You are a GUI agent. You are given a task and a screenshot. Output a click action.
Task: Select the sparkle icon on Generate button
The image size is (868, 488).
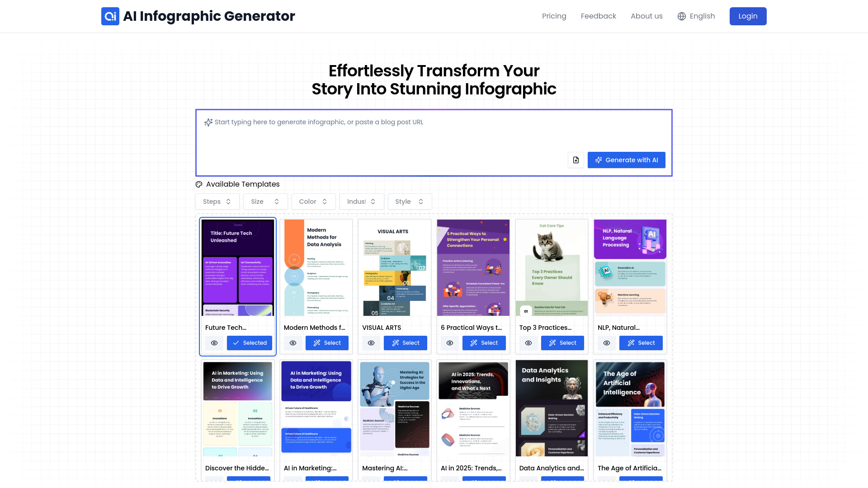(x=599, y=160)
